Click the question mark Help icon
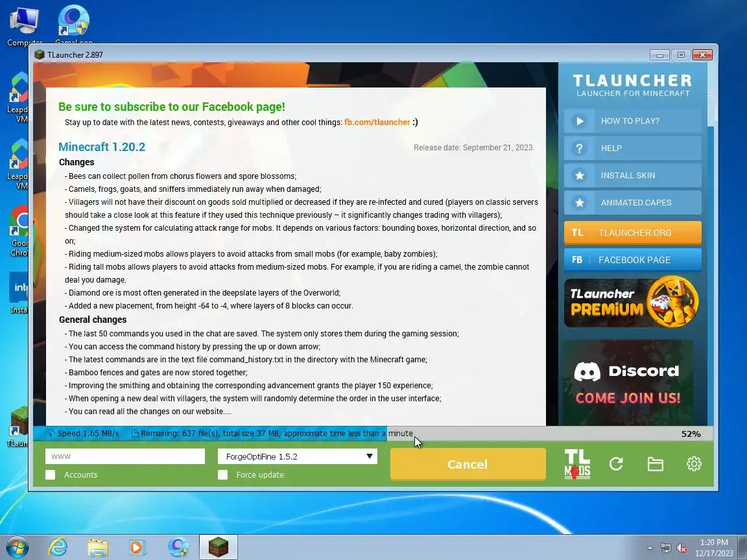Image resolution: width=747 pixels, height=560 pixels. [579, 148]
